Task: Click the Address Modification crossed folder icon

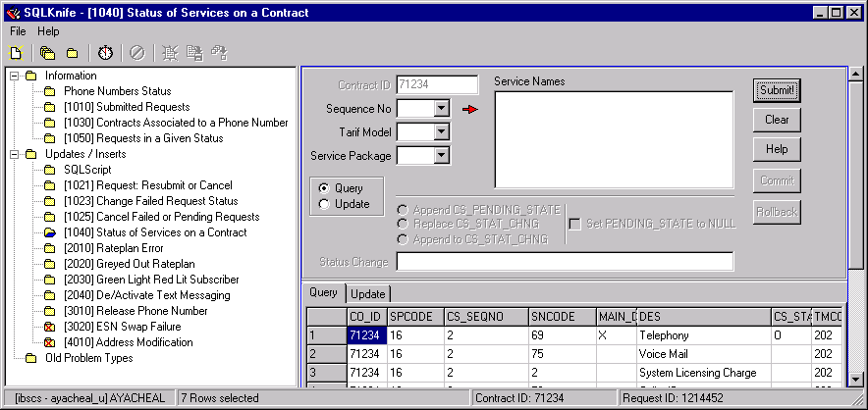Action: coord(49,342)
